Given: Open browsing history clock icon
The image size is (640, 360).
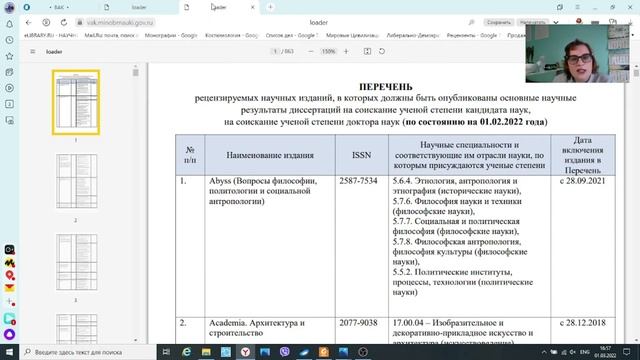Looking at the screenshot, I should coord(9,40).
